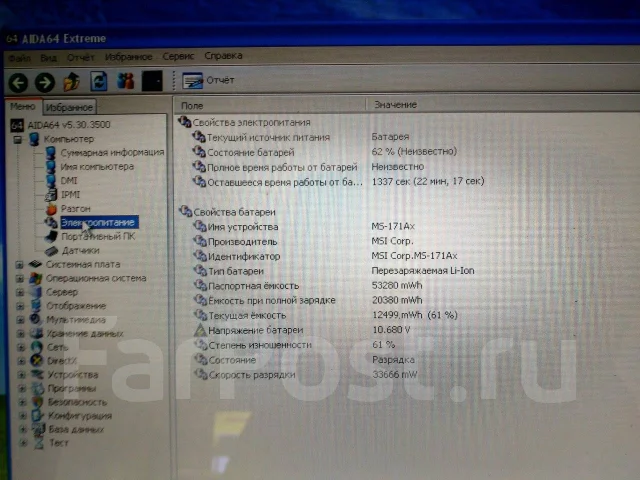The image size is (640, 480).
Task: Click the Тест hourglass icon
Action: click(x=39, y=443)
